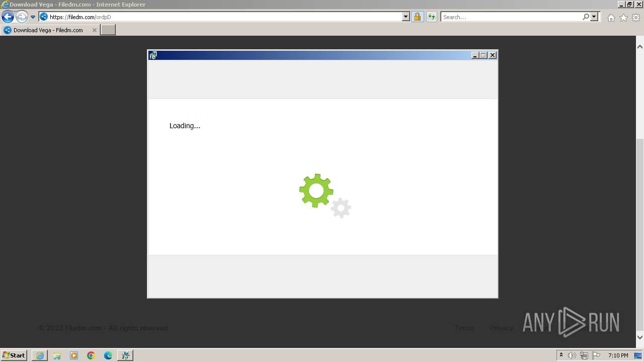This screenshot has width=644, height=362.
Task: Maximize the installer dialog window
Action: click(x=484, y=55)
